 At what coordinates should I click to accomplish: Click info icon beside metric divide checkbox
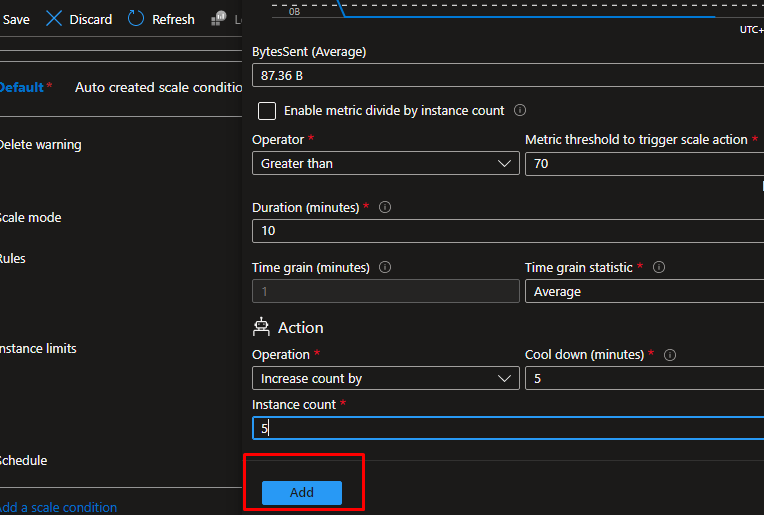point(520,111)
